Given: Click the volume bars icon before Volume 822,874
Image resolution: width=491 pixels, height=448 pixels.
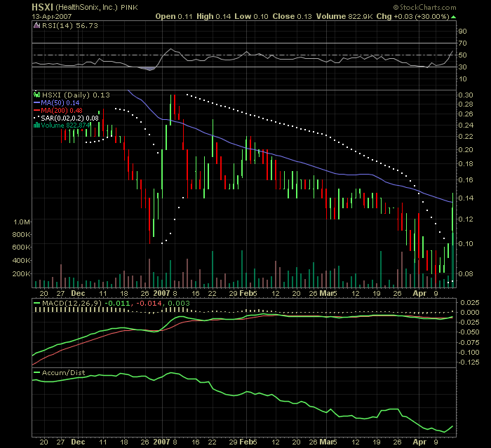Looking at the screenshot, I should (36, 125).
